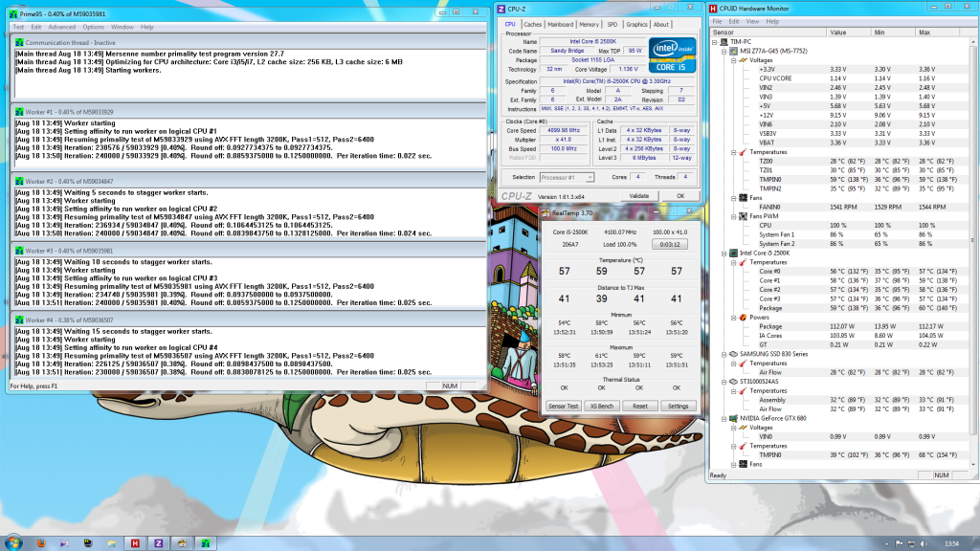Open the Windows Start menu orb
Screen dimensions: 980x551
(x=13, y=542)
